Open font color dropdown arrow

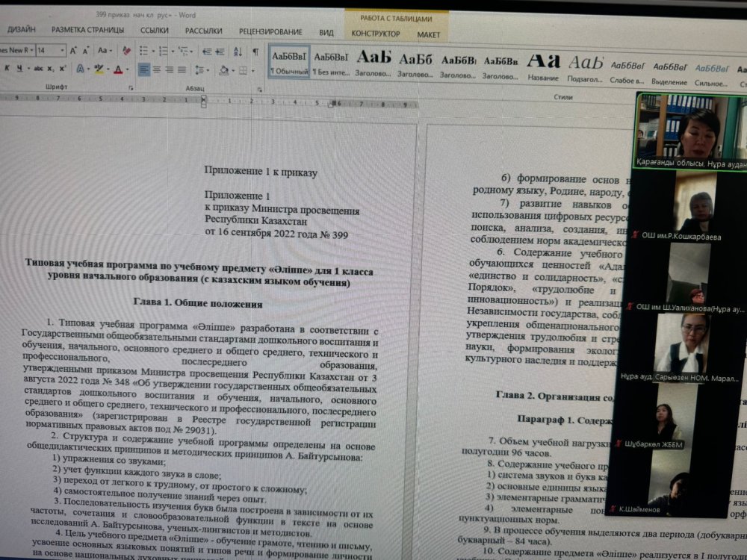127,70
